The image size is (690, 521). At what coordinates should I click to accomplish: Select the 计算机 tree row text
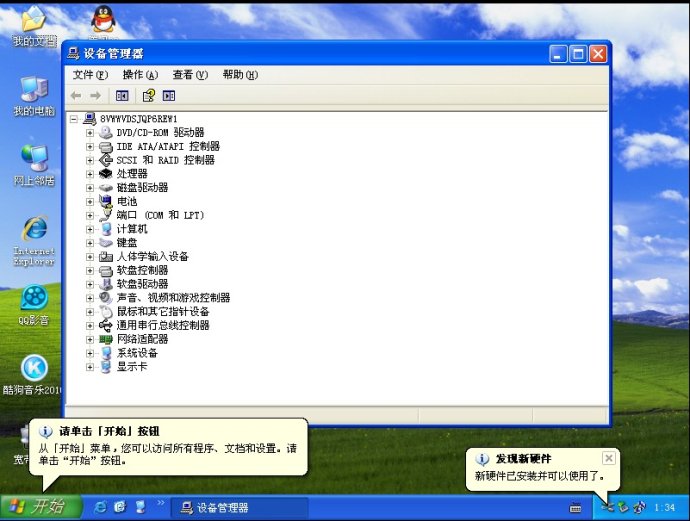click(x=132, y=229)
